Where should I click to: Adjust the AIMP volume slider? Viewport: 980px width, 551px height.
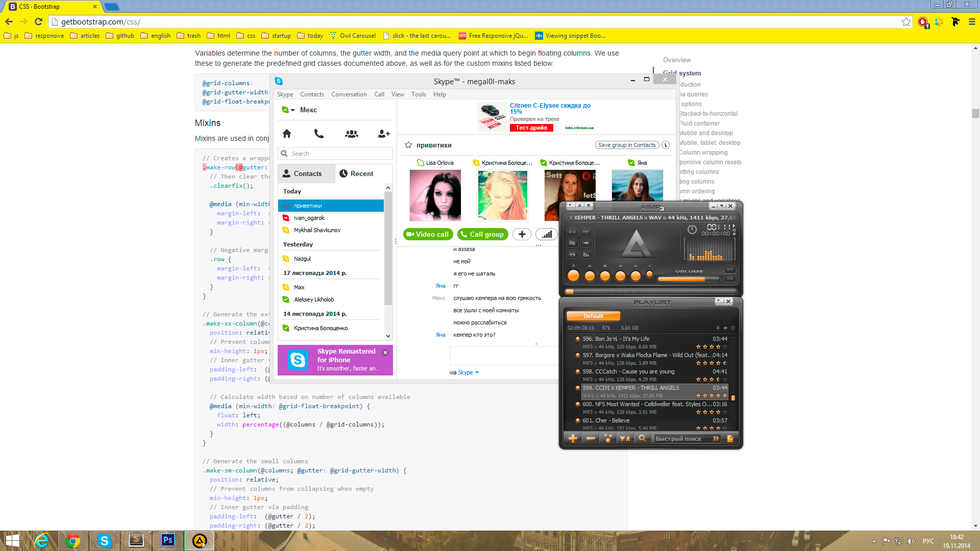[688, 279]
